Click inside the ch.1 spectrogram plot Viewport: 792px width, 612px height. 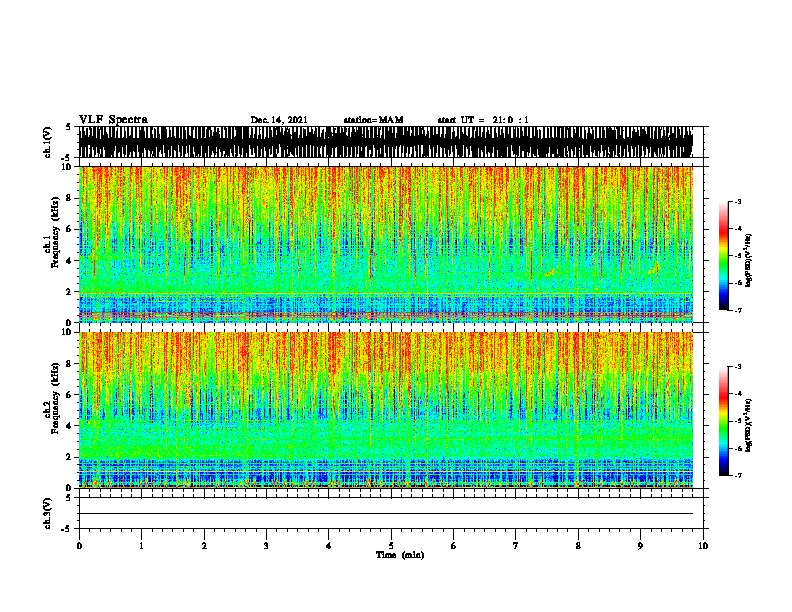pyautogui.click(x=385, y=244)
